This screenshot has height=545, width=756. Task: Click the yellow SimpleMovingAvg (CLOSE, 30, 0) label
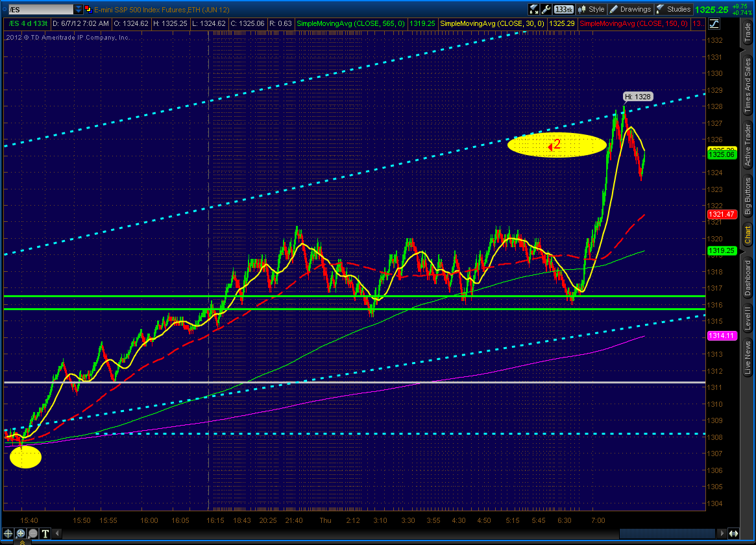pyautogui.click(x=493, y=23)
